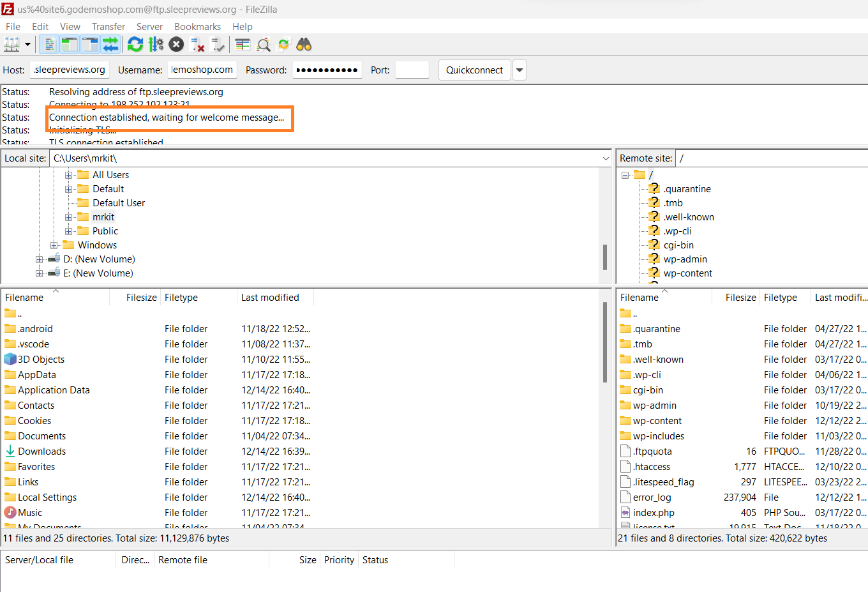Select the Downloads folder icon
868x592 pixels.
pyautogui.click(x=10, y=451)
